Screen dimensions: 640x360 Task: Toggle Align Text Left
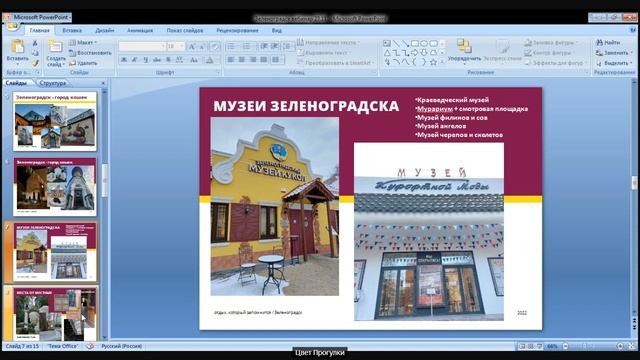231,60
